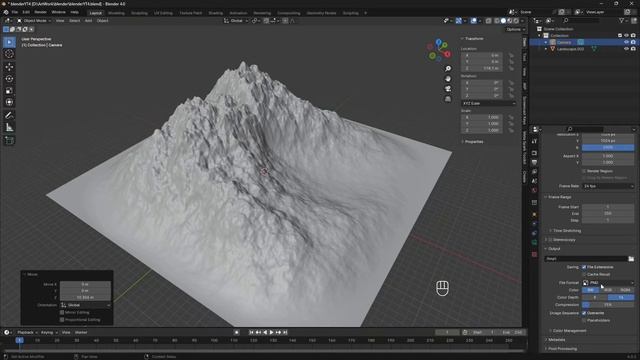The height and width of the screenshot is (360, 640).
Task: Enable Proportional Editing in Move panel
Action: (62, 320)
